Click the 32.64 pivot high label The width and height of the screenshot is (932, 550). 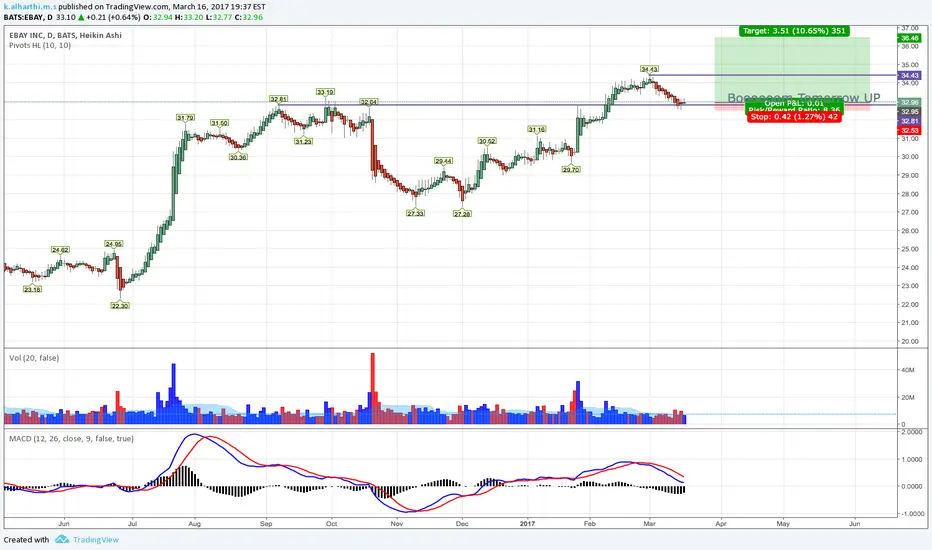[x=369, y=102]
